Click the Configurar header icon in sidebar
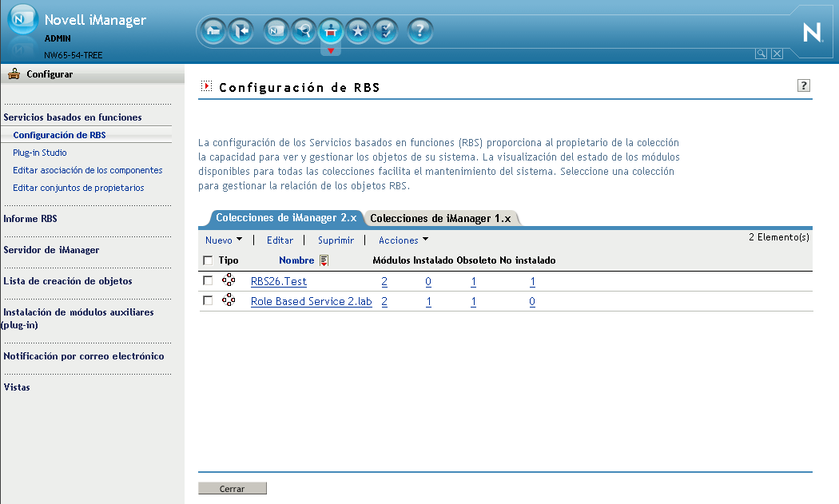This screenshot has width=839, height=504. tap(14, 73)
